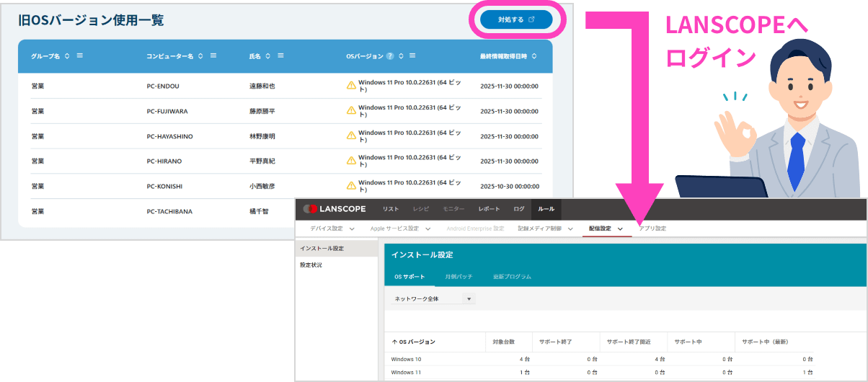Open the column menu icon beside コンピューター名
This screenshot has width=868, height=382.
[x=213, y=55]
